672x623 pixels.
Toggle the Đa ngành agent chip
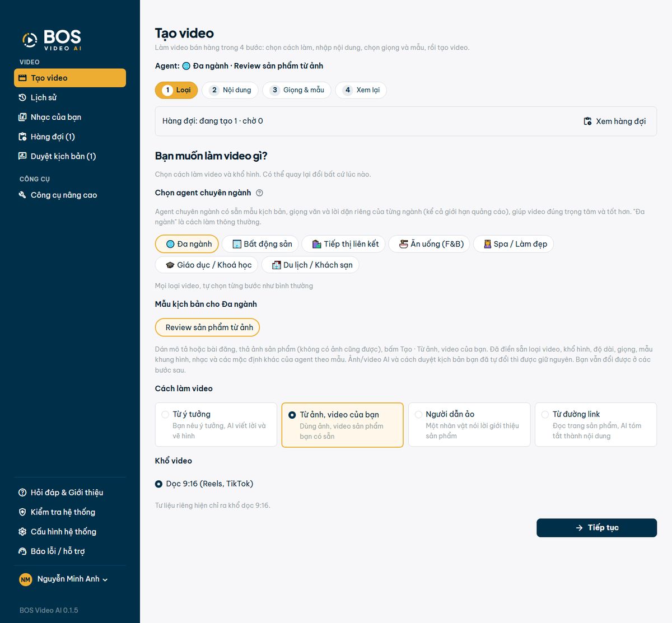[187, 244]
